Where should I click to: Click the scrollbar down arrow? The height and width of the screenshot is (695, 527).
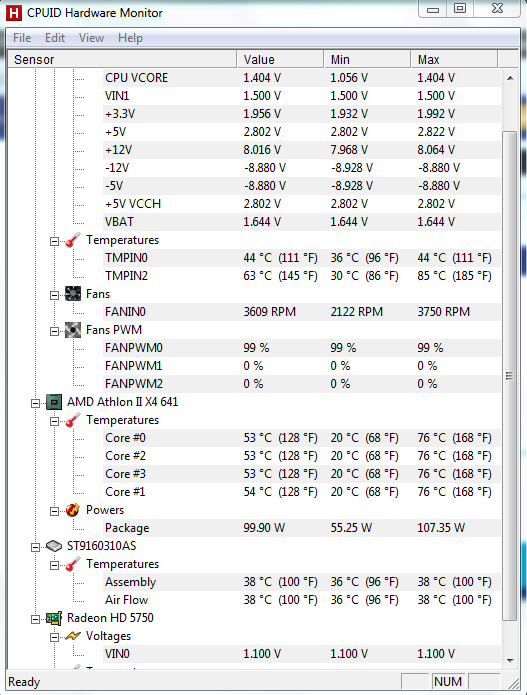coord(510,660)
